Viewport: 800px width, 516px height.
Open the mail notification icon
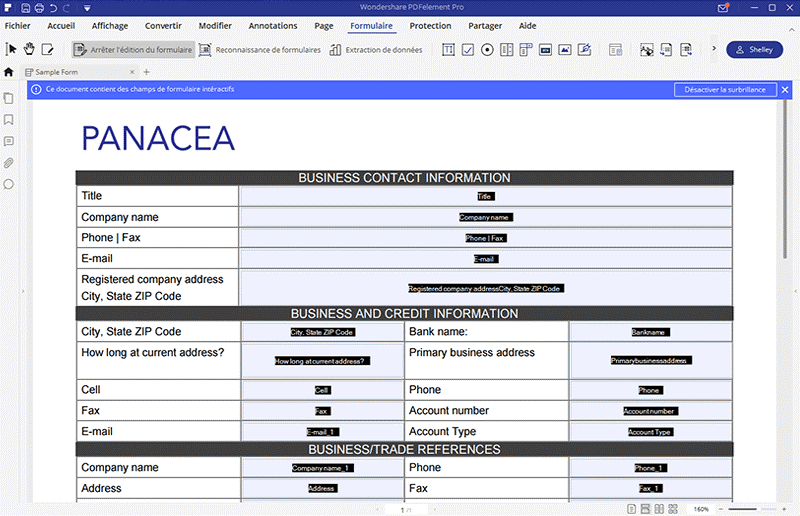click(723, 8)
